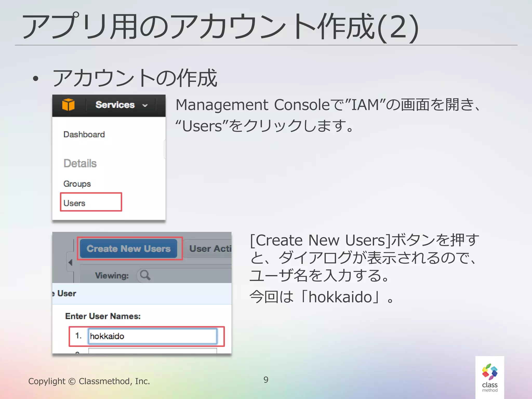This screenshot has height=399, width=532.
Task: Expand the Services dropdown chevron
Action: (145, 105)
